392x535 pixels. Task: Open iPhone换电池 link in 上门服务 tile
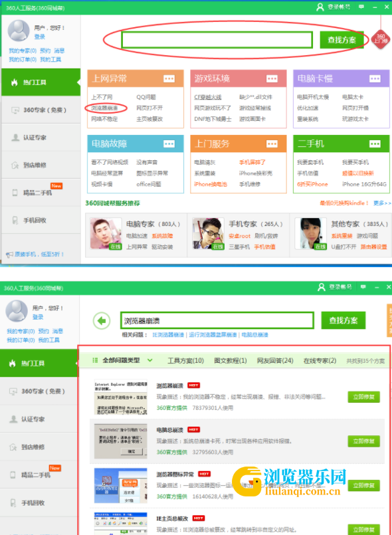(x=211, y=184)
